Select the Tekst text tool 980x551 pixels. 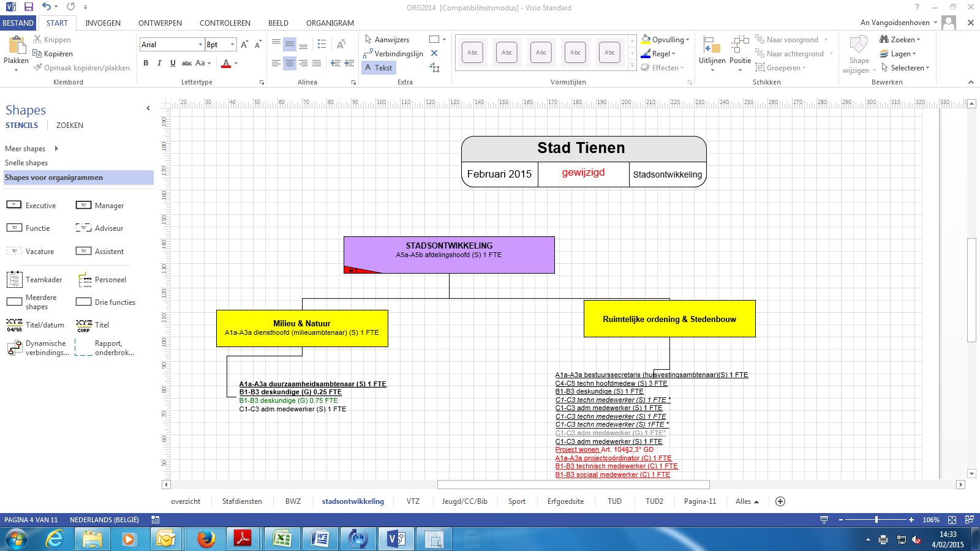(379, 68)
